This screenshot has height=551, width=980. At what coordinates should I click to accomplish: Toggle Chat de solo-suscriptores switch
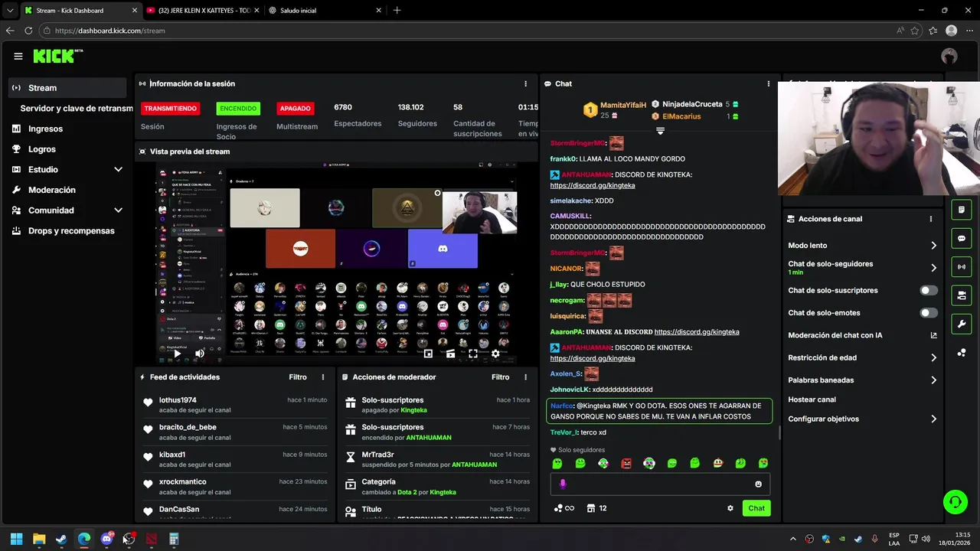point(928,291)
